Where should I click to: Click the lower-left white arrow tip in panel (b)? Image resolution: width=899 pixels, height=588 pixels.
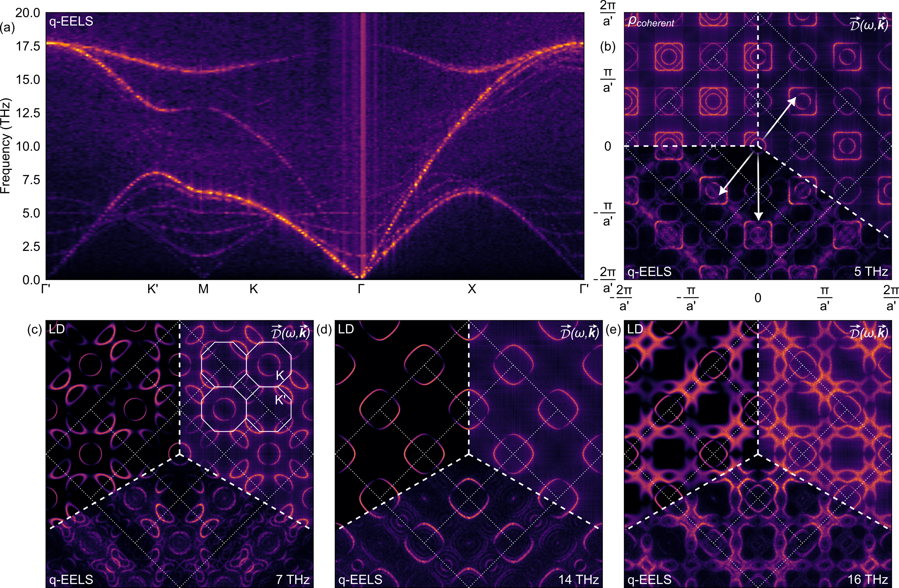[721, 193]
